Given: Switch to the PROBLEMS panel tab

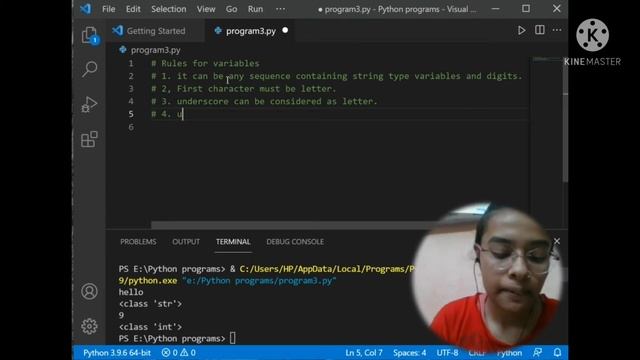Looking at the screenshot, I should pyautogui.click(x=138, y=242).
